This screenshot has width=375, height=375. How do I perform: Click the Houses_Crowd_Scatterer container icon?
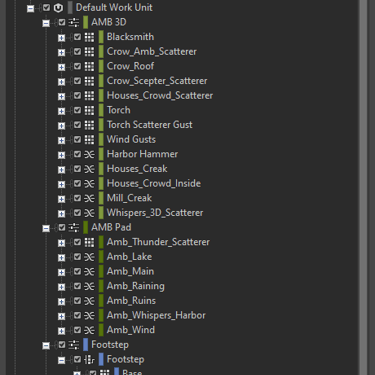(89, 96)
